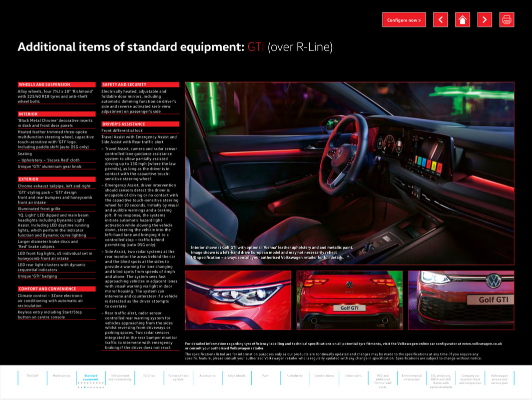Click the GTI interior dashboard photo
This screenshot has height=400, width=532.
pos(350,173)
